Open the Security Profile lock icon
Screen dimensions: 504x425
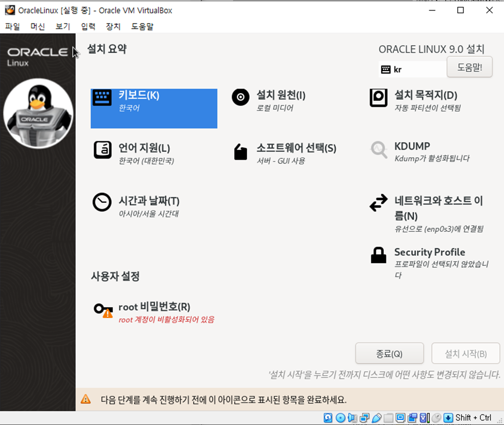click(378, 255)
